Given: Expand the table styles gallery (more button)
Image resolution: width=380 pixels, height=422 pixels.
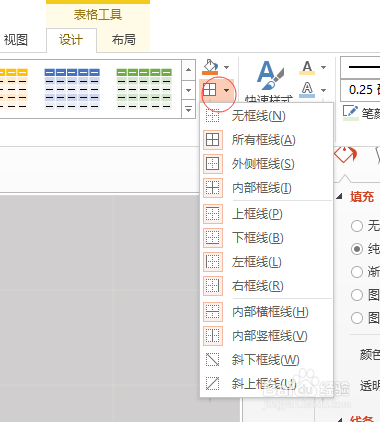Looking at the screenshot, I should click(188, 109).
